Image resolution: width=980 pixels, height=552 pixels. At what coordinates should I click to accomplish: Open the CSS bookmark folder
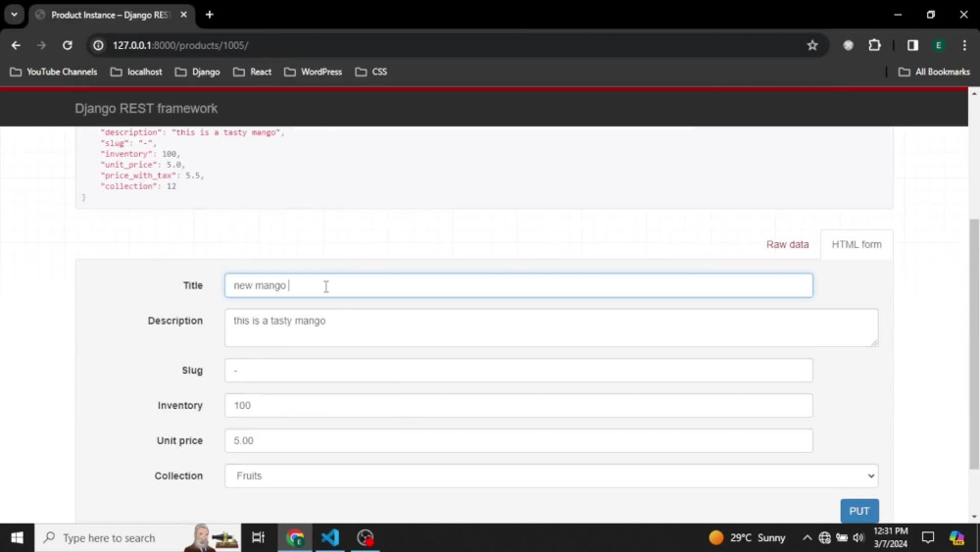coord(371,72)
